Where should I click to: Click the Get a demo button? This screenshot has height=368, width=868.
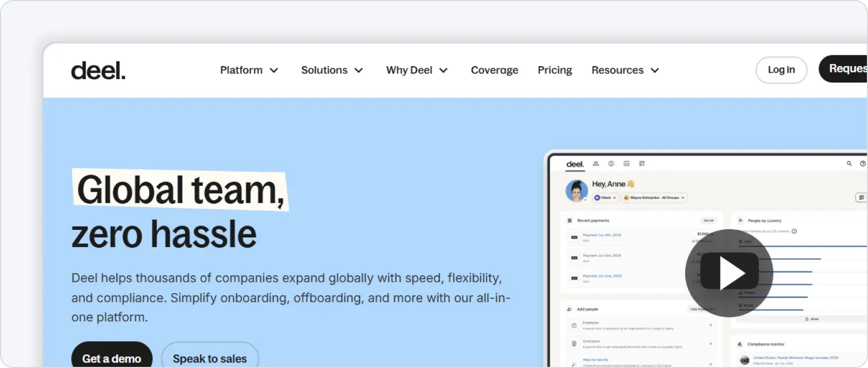[x=112, y=355]
